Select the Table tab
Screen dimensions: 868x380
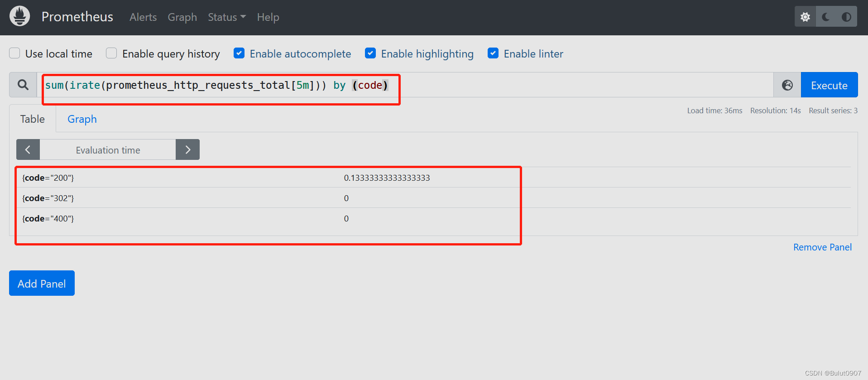(x=33, y=119)
